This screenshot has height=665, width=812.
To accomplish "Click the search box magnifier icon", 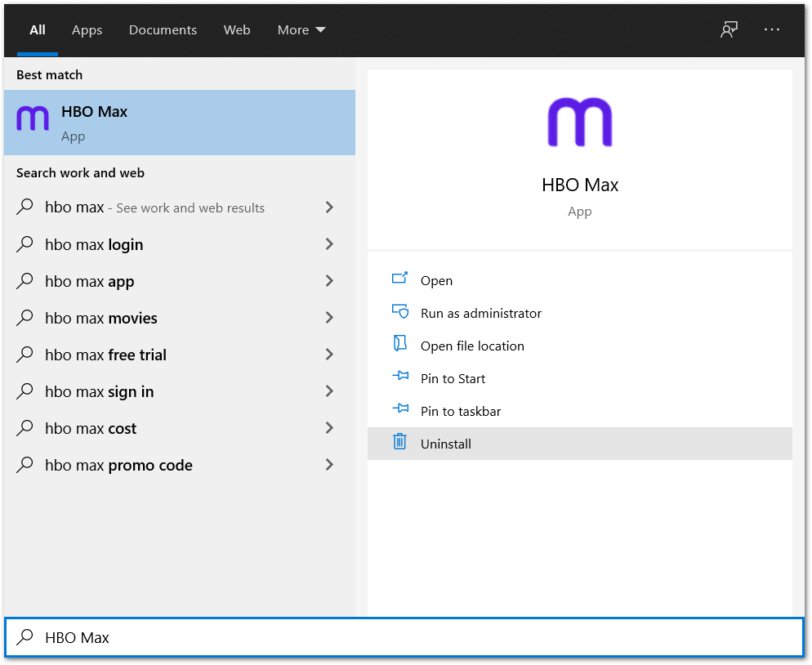I will 25,637.
